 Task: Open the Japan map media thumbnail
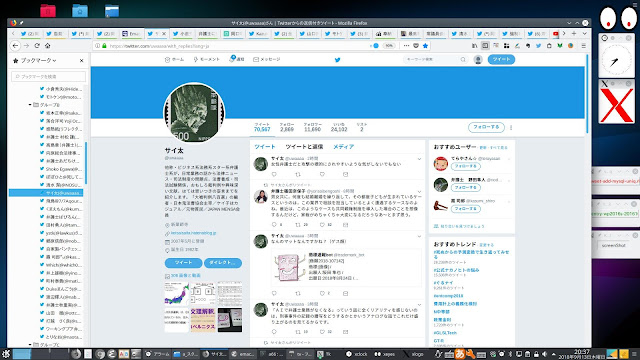177,294
